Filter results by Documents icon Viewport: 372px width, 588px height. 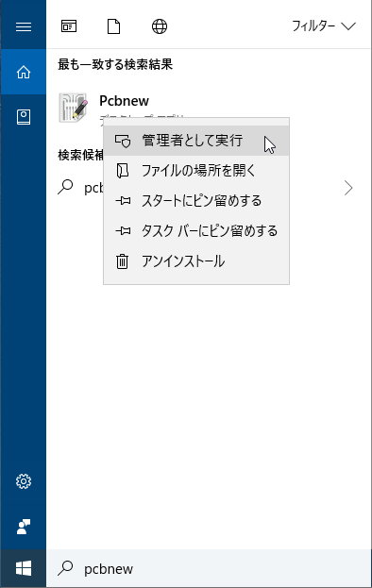tap(113, 26)
